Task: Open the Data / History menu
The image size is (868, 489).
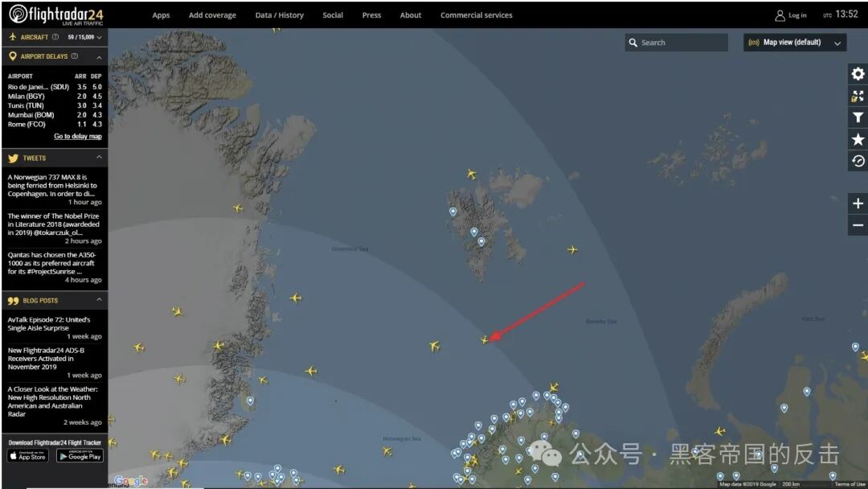Action: 280,15
